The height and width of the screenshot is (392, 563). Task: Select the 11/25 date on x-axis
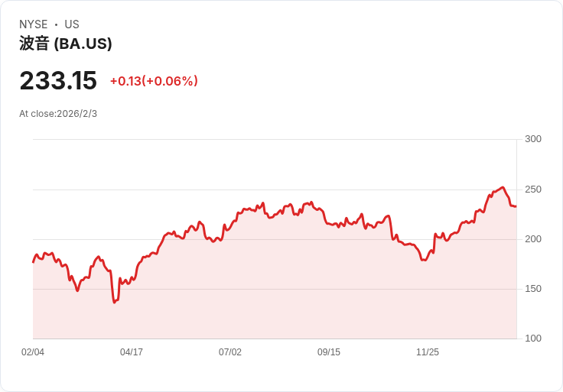pyautogui.click(x=428, y=352)
